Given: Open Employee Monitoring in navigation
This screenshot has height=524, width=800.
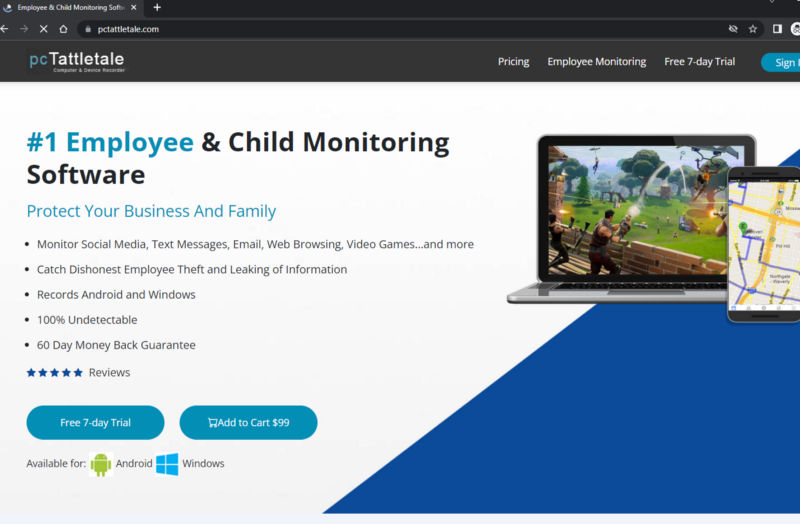Looking at the screenshot, I should 596,62.
